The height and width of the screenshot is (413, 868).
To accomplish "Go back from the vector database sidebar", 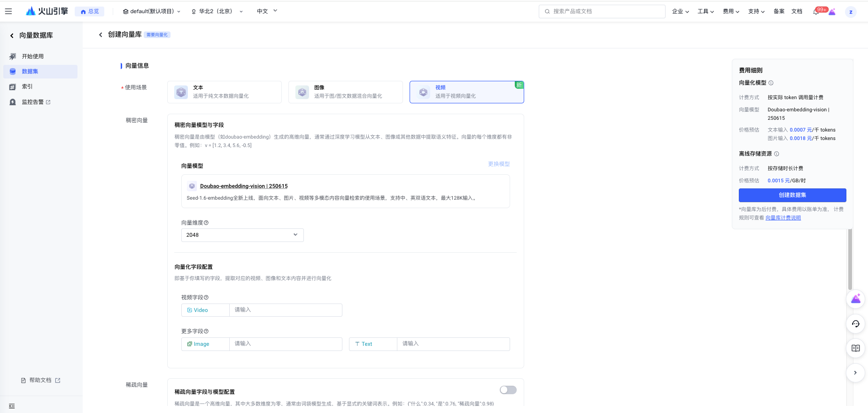I will coord(12,36).
